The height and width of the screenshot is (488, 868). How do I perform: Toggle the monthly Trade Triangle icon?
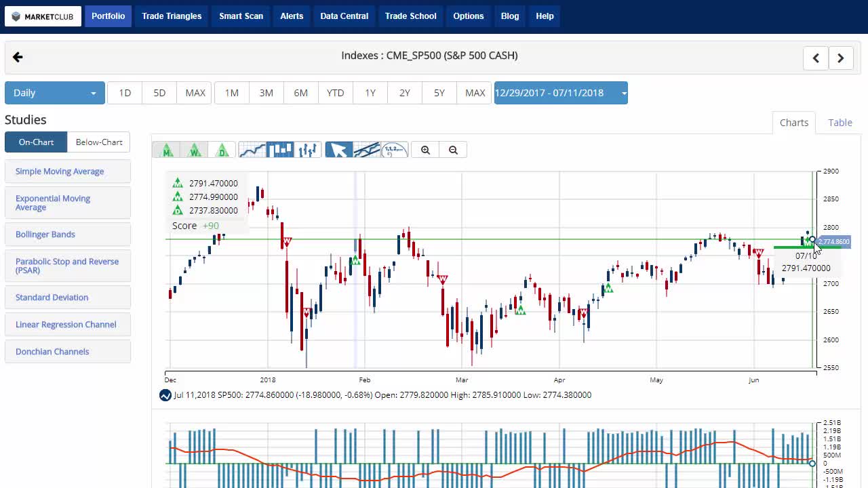click(166, 150)
